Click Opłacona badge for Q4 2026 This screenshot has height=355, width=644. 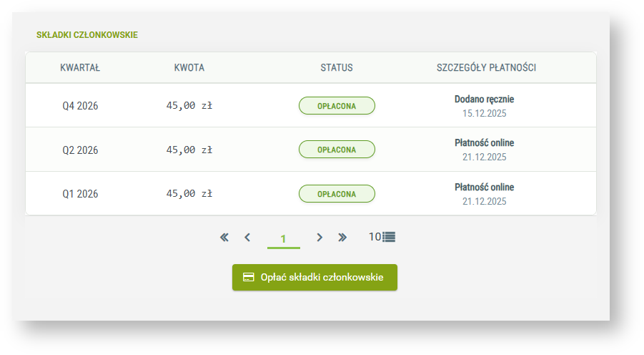(337, 106)
